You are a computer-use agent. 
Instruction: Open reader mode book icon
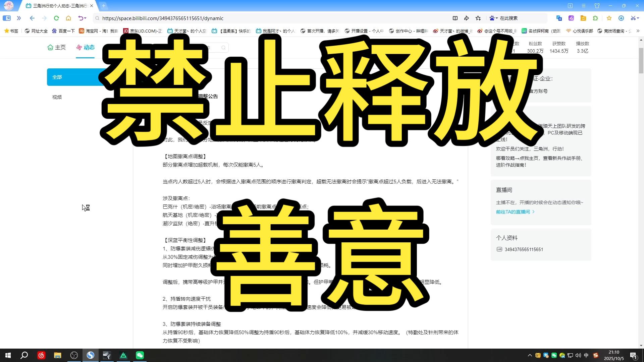[x=455, y=18]
